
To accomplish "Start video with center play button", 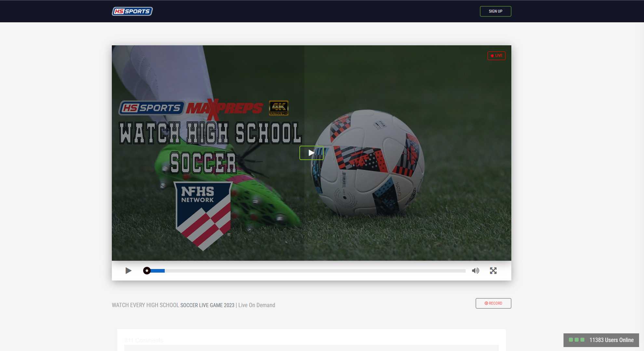I will click(x=311, y=153).
